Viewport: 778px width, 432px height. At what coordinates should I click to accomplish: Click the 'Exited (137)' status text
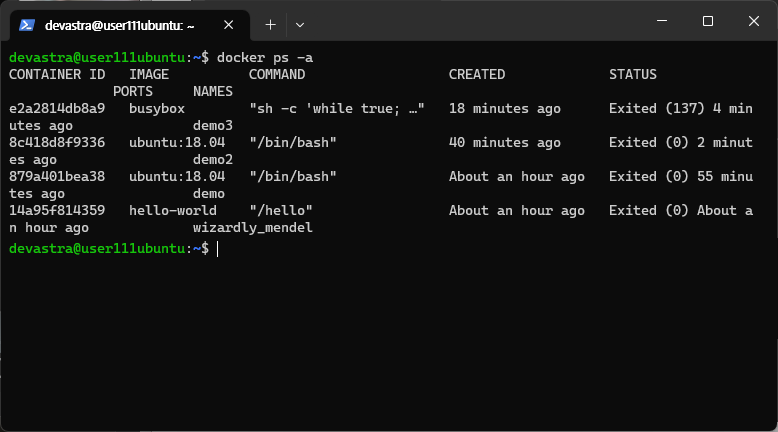pyautogui.click(x=656, y=108)
